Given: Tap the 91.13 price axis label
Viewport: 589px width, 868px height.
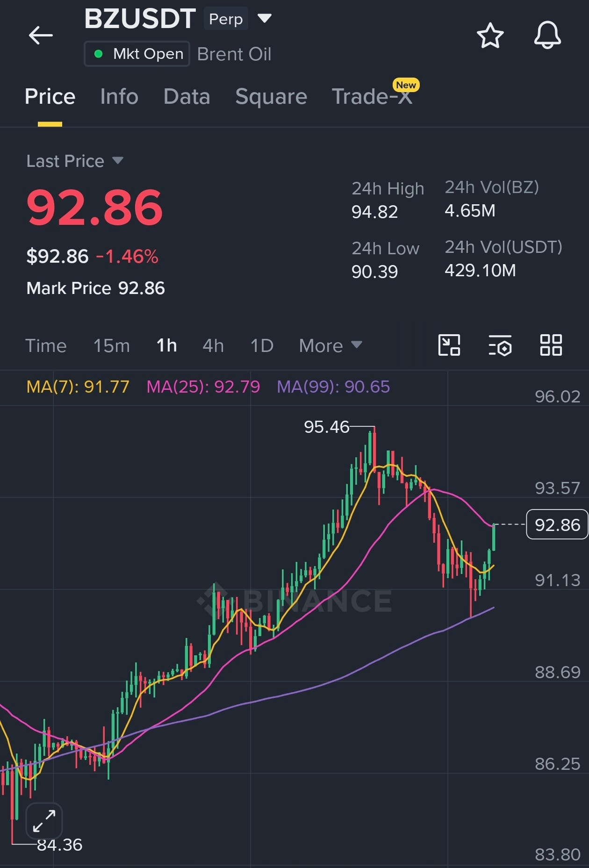Looking at the screenshot, I should coord(557,581).
